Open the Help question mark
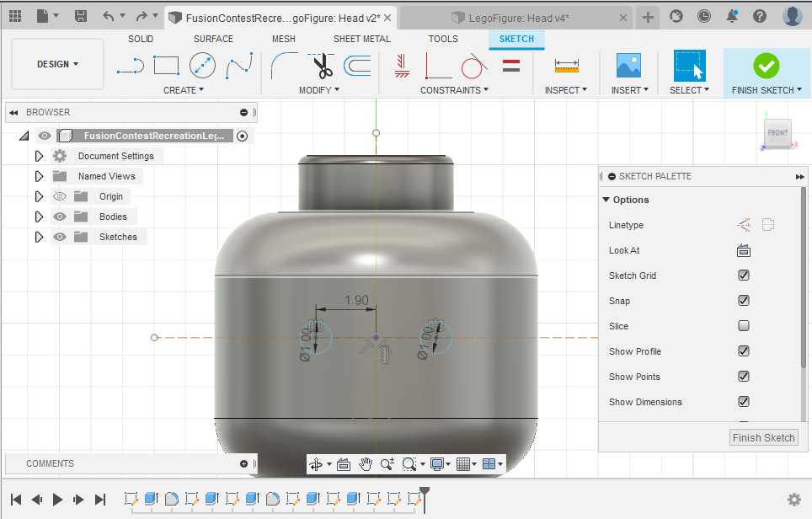 click(x=760, y=17)
